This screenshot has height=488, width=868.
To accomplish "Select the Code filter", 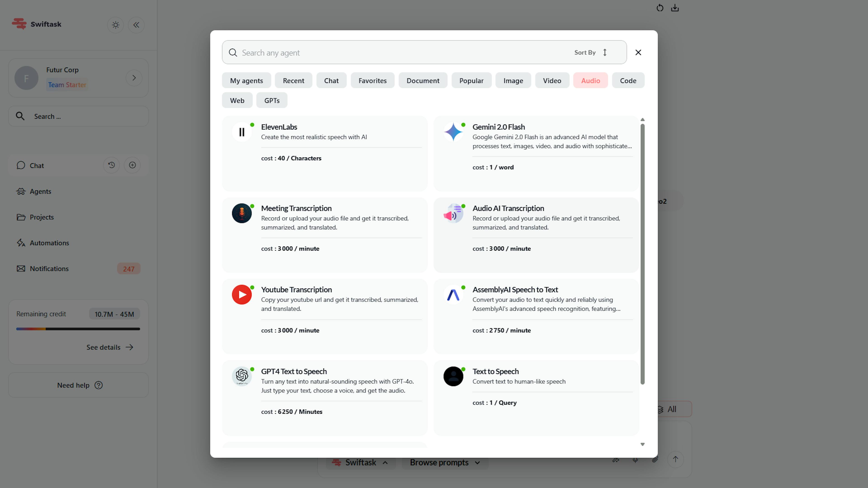I will click(628, 80).
